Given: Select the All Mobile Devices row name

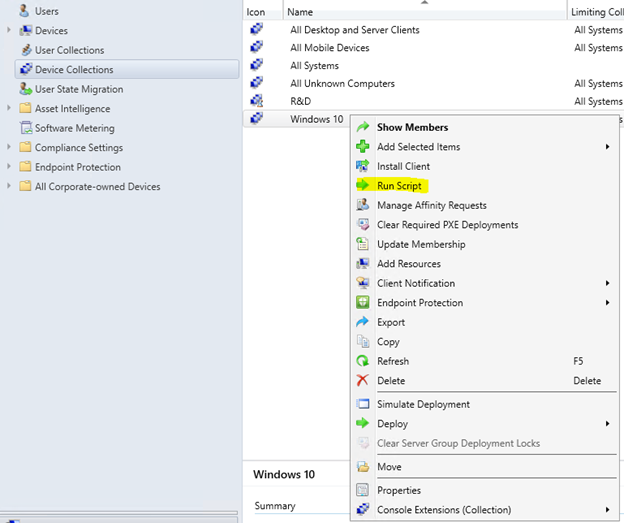Looking at the screenshot, I should pyautogui.click(x=330, y=48).
